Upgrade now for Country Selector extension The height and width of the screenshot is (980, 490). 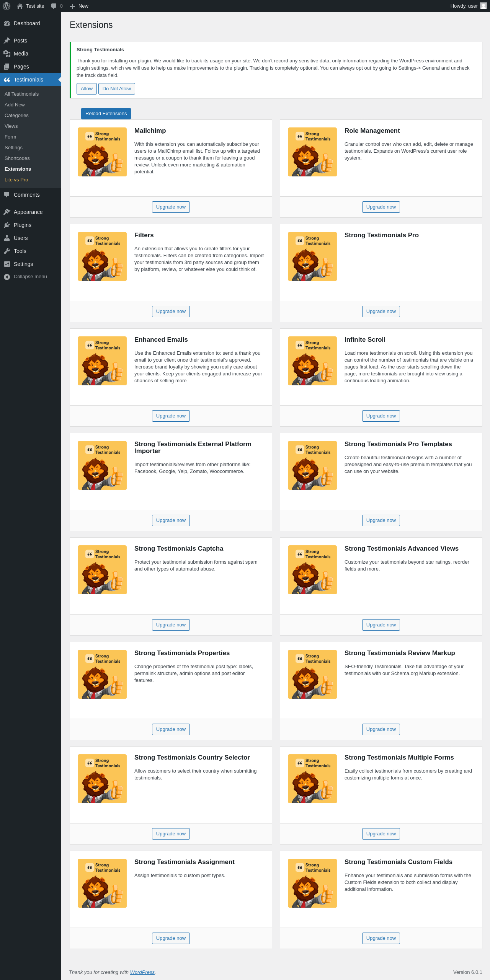pos(171,834)
